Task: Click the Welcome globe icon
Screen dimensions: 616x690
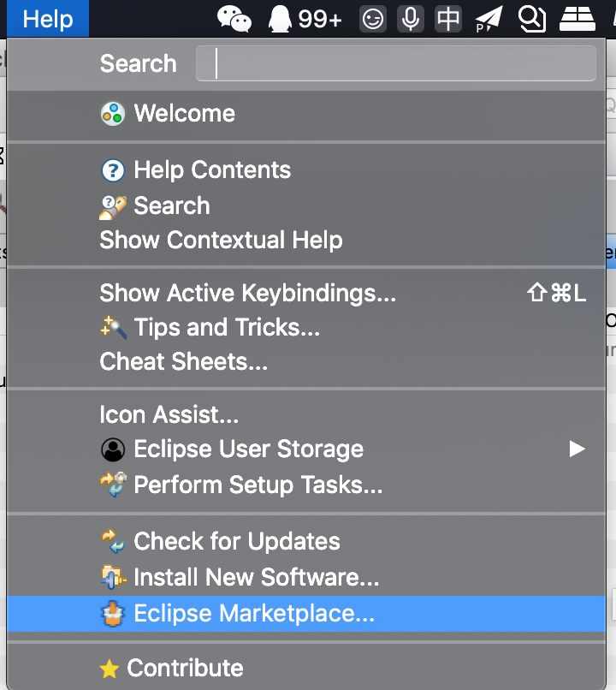Action: click(112, 114)
